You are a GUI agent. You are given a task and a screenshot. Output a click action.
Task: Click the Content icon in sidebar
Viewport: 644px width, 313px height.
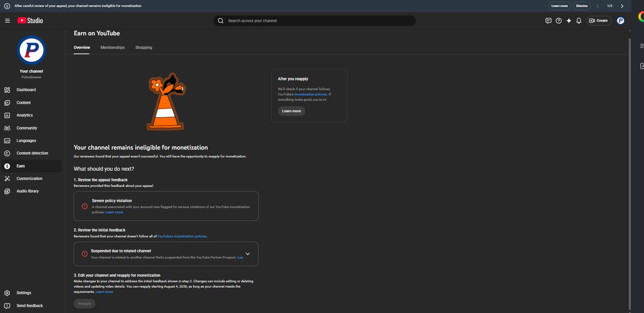coord(7,103)
